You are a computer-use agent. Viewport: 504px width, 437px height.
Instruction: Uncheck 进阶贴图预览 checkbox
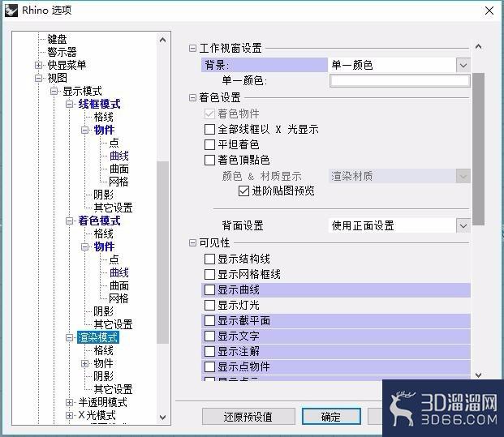point(243,191)
